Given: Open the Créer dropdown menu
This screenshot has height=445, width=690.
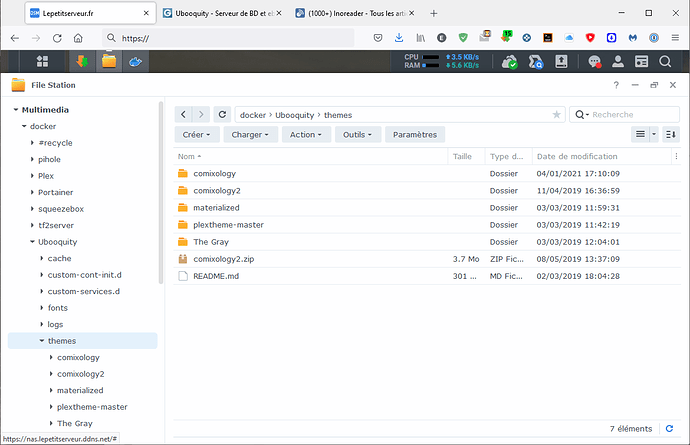Looking at the screenshot, I should (x=197, y=135).
